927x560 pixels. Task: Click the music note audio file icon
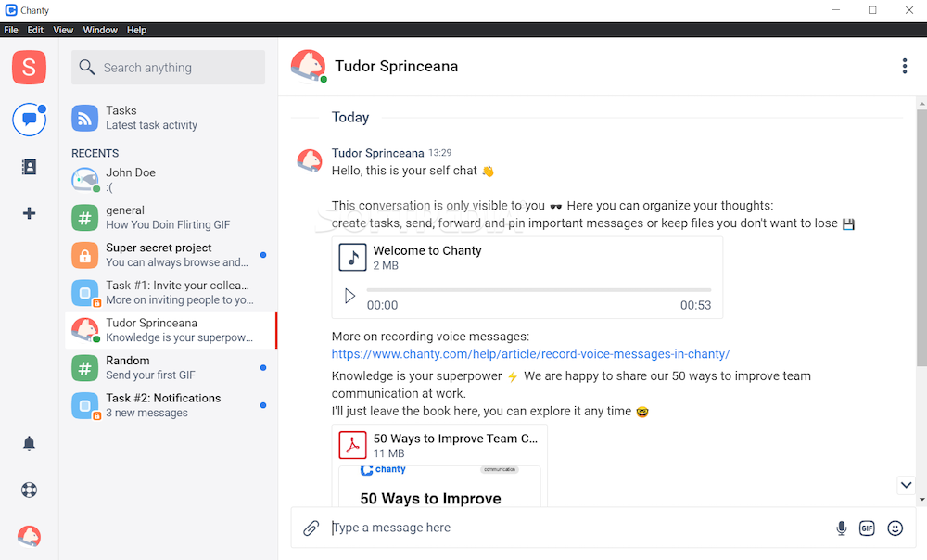pyautogui.click(x=352, y=257)
